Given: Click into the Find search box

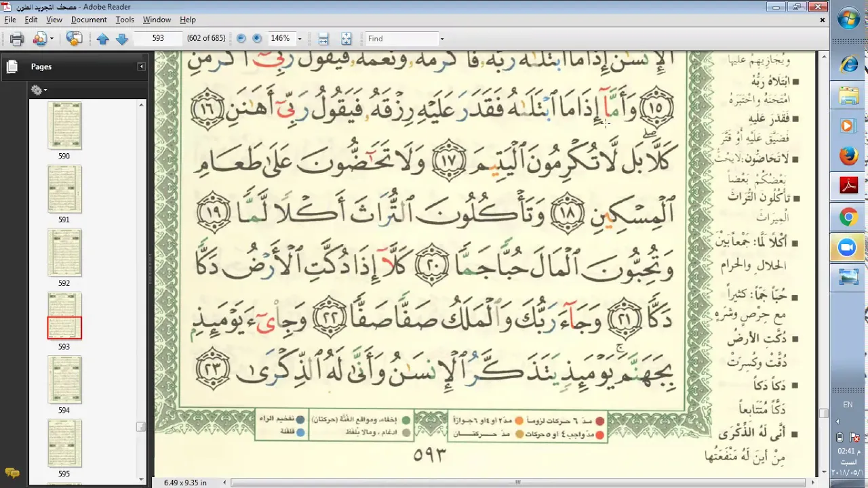Looking at the screenshot, I should point(400,39).
